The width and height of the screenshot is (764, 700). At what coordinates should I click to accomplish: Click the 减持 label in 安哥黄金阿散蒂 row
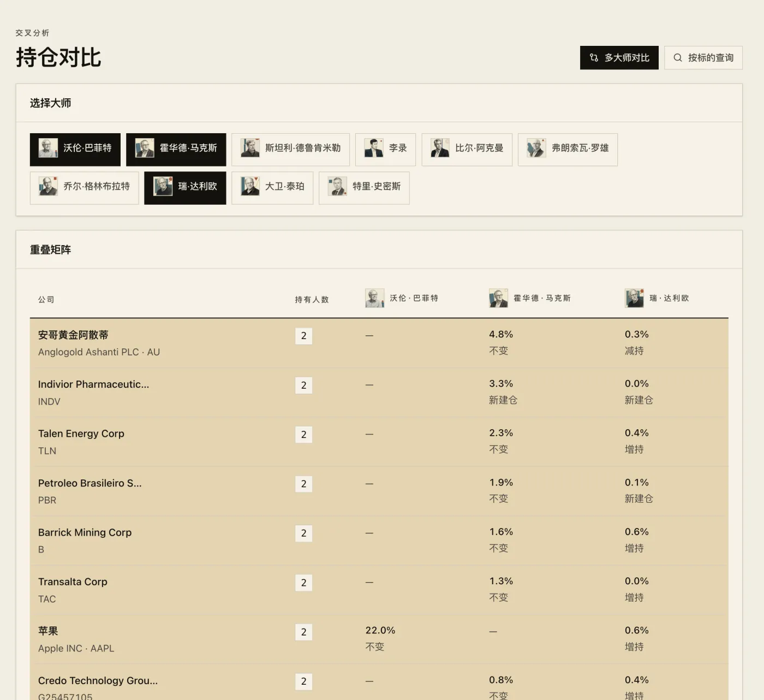point(634,351)
